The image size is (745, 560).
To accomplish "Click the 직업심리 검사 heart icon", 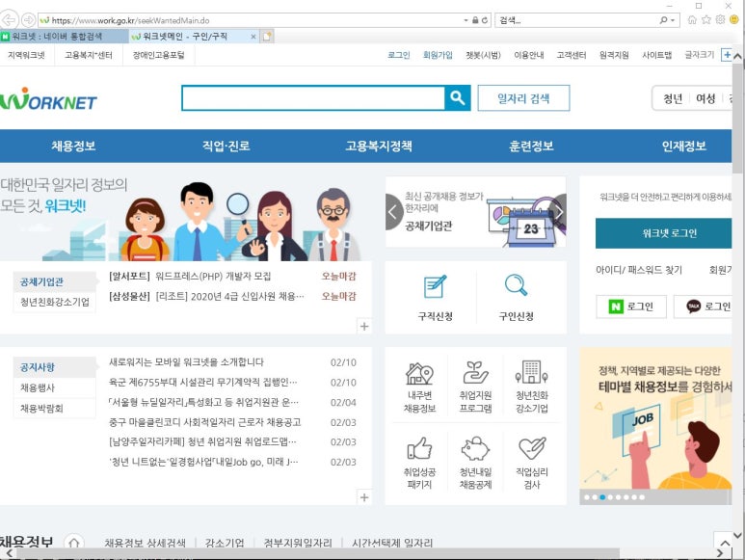I will [532, 449].
